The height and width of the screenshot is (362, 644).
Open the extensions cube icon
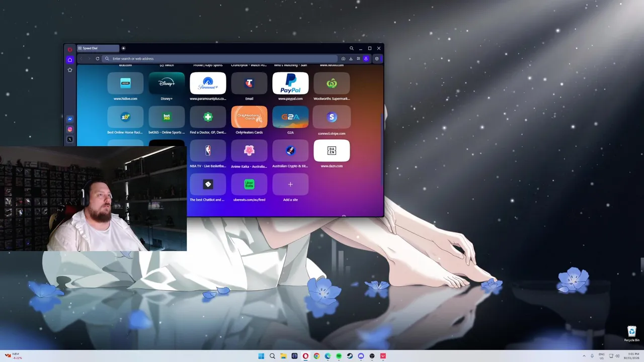pyautogui.click(x=377, y=58)
